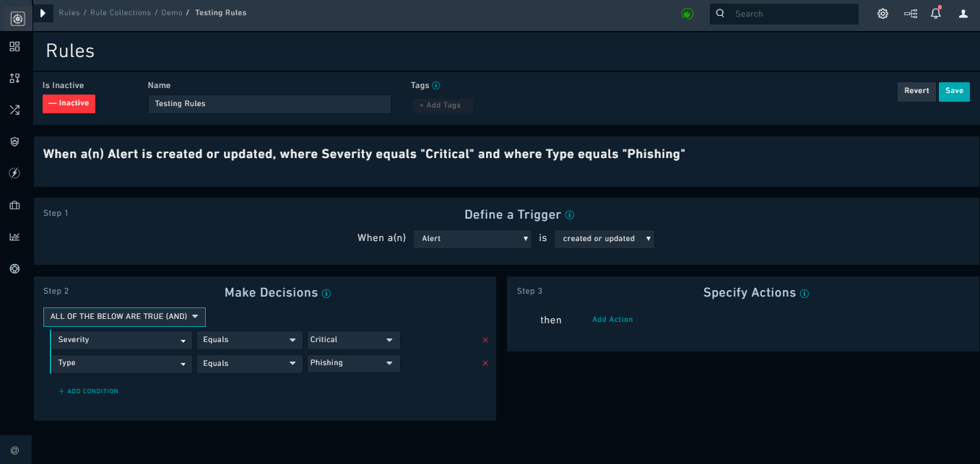Click the green status indicator in top bar

tap(687, 13)
